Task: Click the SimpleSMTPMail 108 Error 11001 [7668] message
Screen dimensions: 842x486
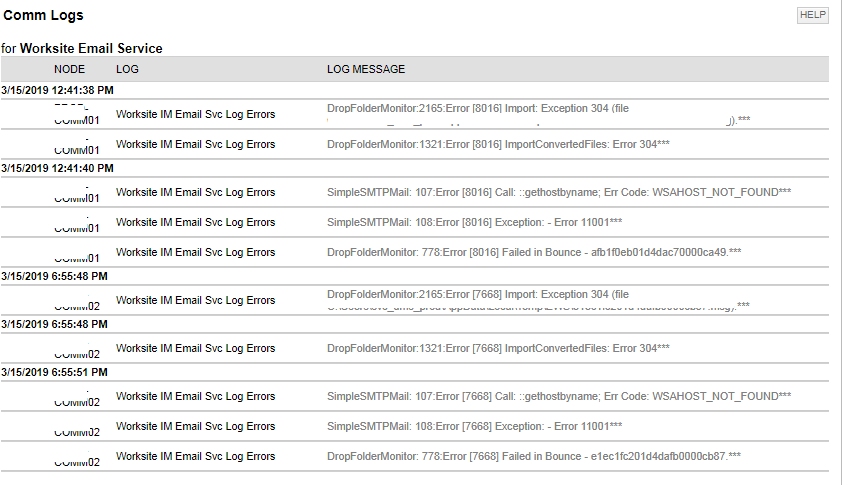Action: [x=475, y=426]
